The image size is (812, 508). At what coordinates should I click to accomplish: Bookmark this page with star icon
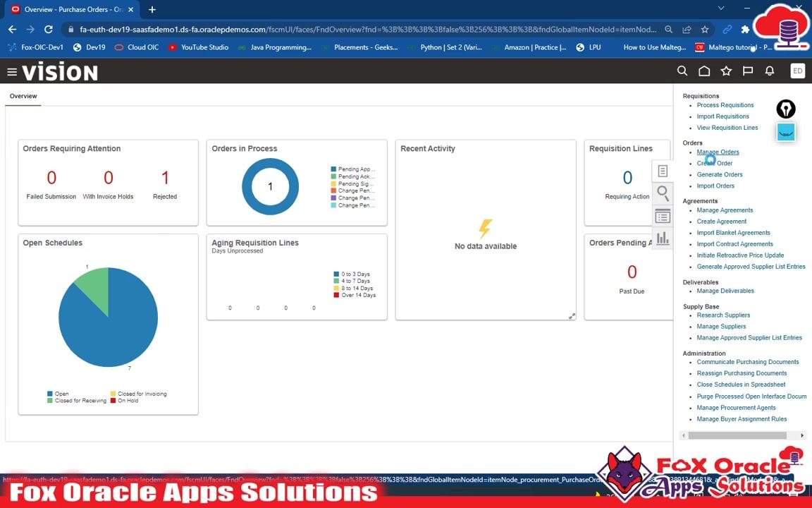click(704, 30)
